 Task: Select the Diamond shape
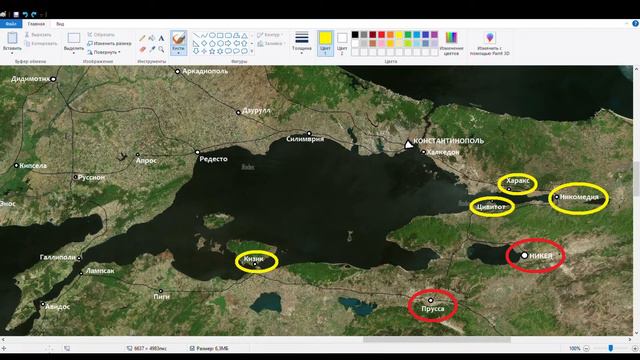coord(204,43)
